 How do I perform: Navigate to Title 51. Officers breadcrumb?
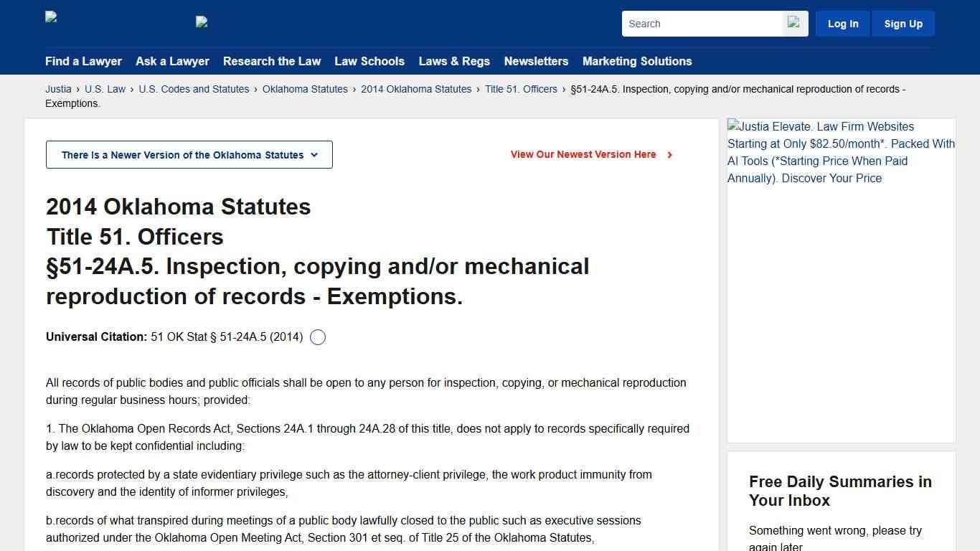point(521,89)
